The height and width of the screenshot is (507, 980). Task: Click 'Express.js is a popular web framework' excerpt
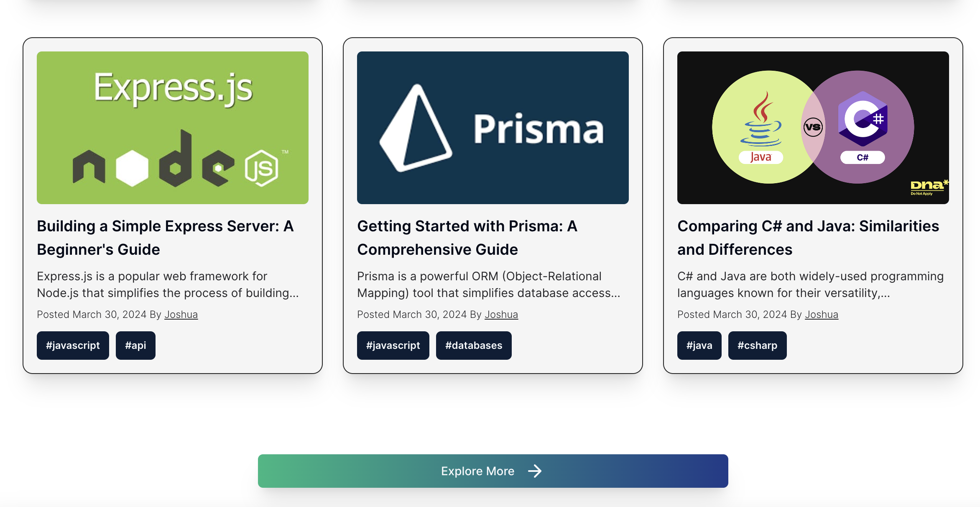[x=168, y=284]
